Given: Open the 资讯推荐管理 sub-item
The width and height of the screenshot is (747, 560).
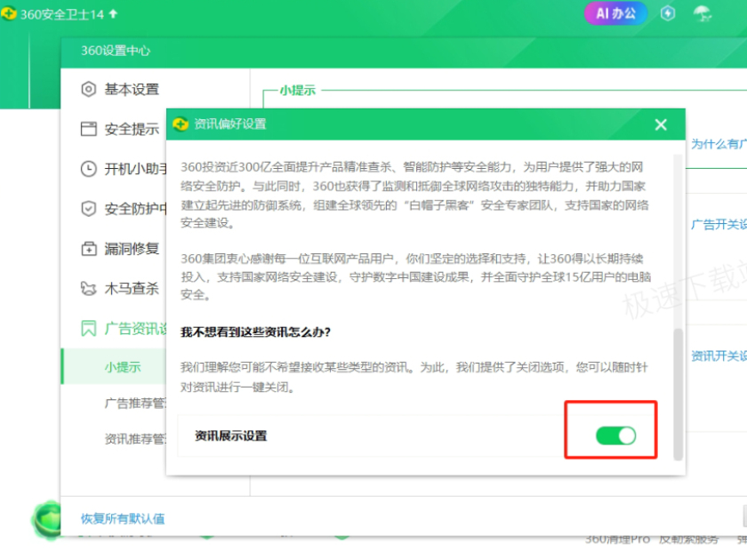Looking at the screenshot, I should pyautogui.click(x=135, y=438).
